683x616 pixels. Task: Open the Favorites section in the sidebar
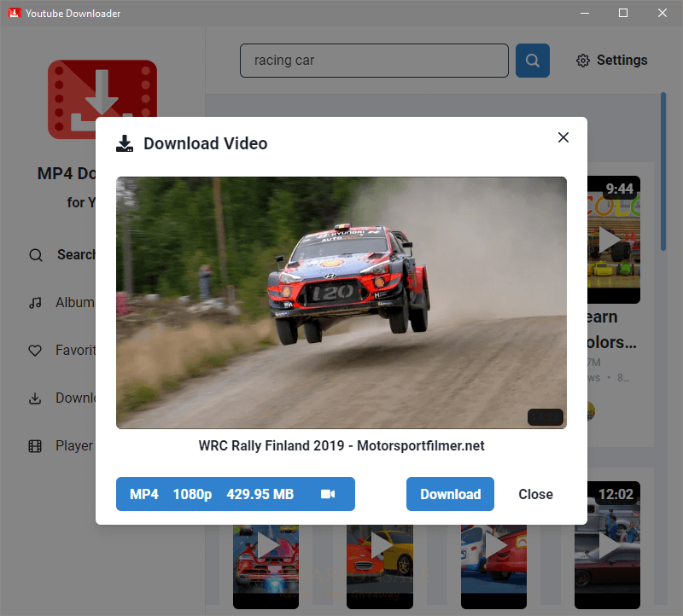pos(62,350)
